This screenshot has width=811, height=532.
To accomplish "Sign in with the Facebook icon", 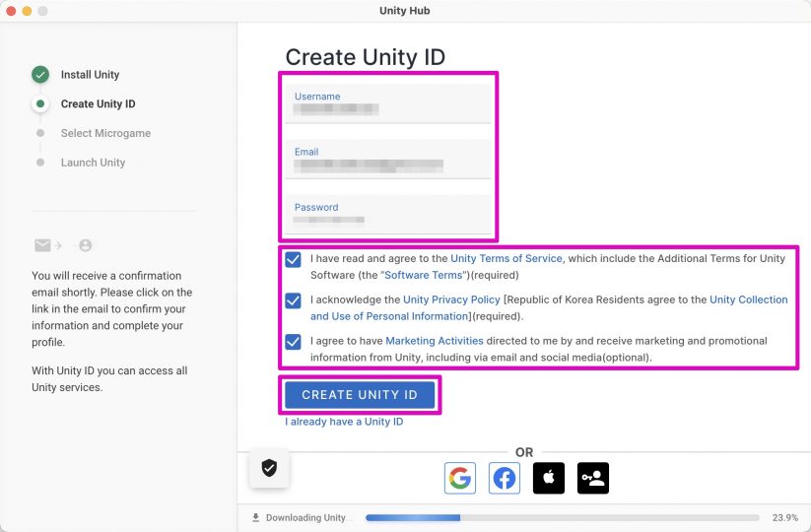I will coord(505,478).
